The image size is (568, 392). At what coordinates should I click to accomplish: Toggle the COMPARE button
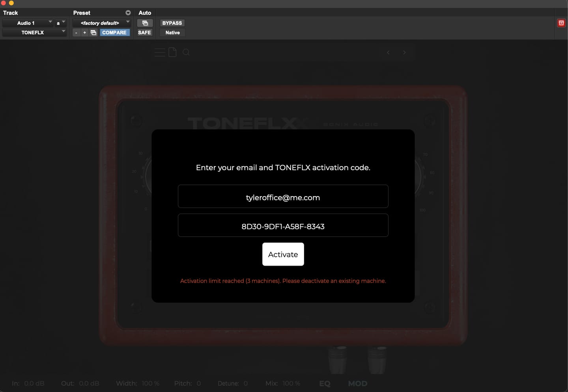114,33
